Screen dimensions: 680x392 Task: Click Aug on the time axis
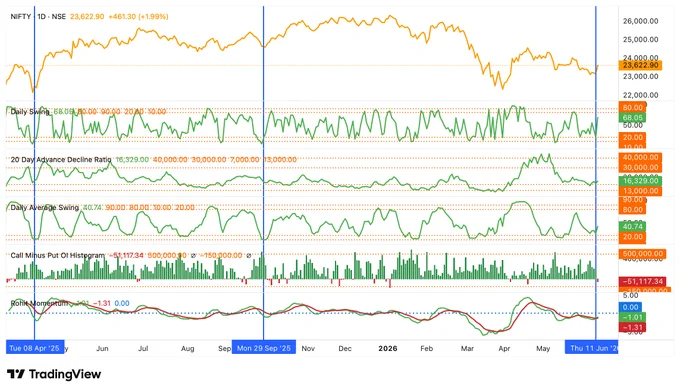click(187, 349)
